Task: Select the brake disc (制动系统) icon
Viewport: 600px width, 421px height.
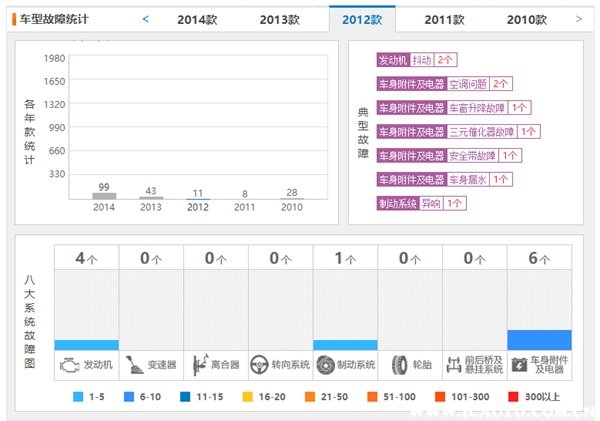Action: click(326, 365)
